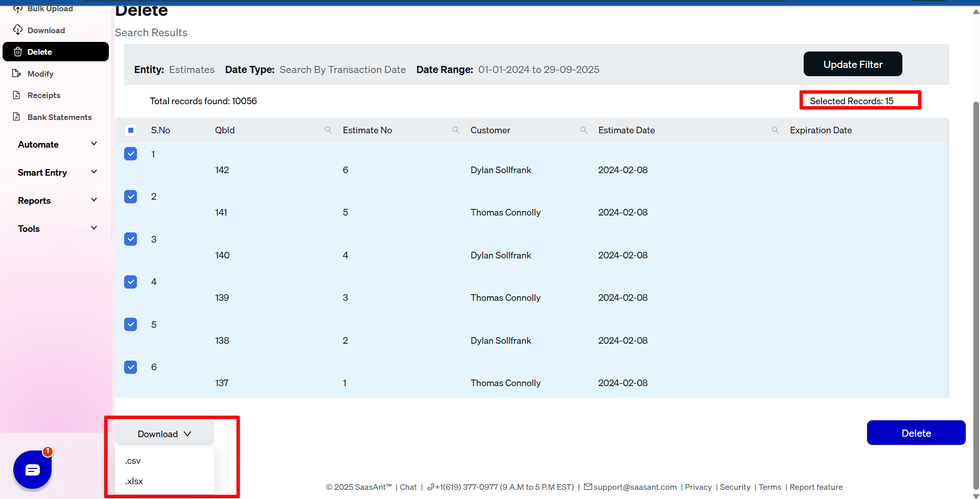Open the Download format dropdown

click(x=164, y=433)
